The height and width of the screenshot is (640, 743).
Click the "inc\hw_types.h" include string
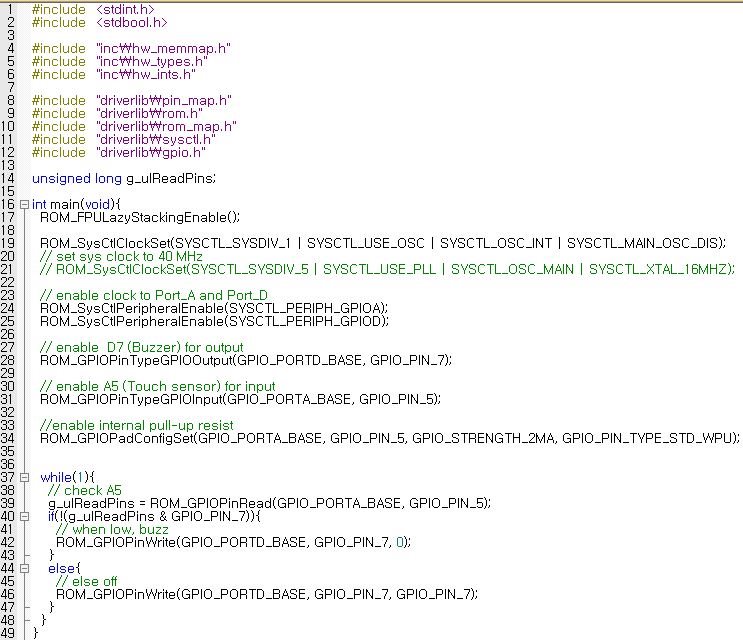152,62
